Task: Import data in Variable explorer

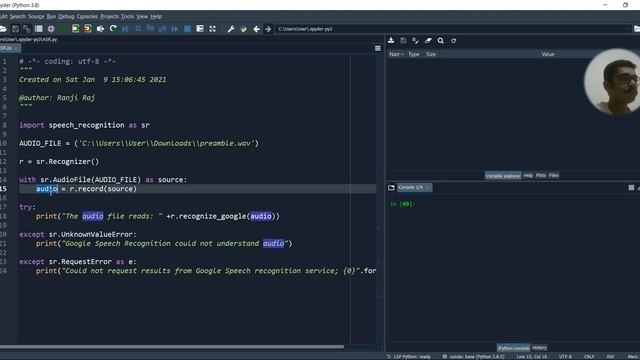Action: coord(391,40)
